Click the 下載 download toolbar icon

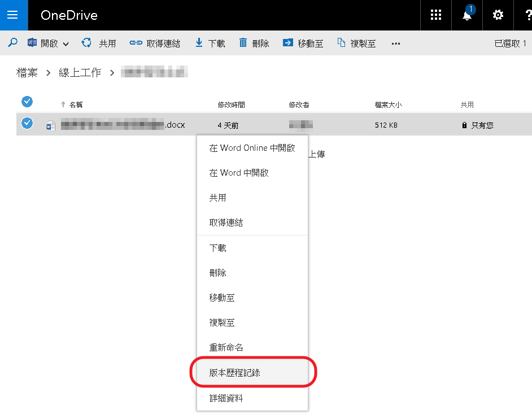click(x=199, y=43)
